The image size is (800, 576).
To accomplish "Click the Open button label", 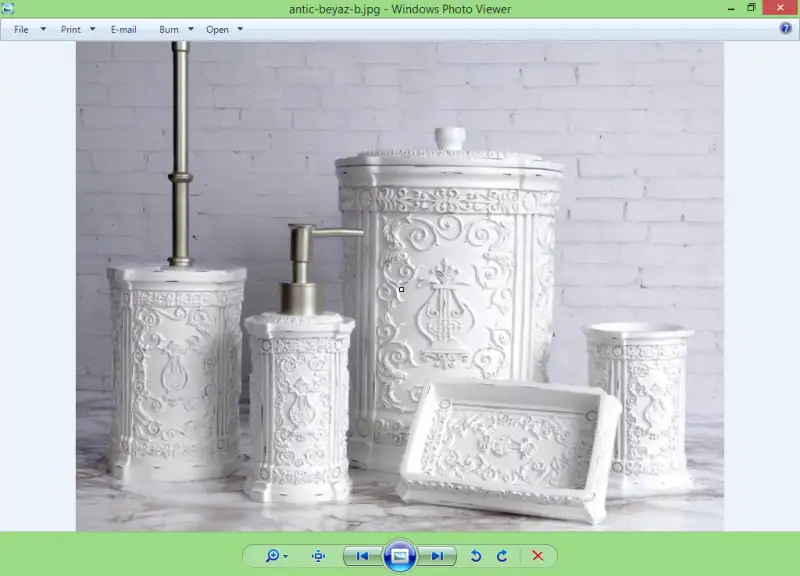I will [x=217, y=30].
